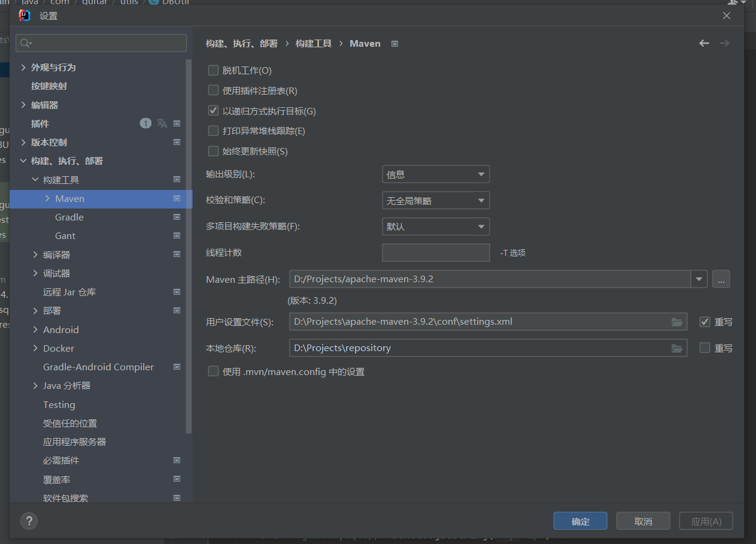Click the 本地仓库 path field
Viewport: 756px width, 544px height.
point(488,348)
